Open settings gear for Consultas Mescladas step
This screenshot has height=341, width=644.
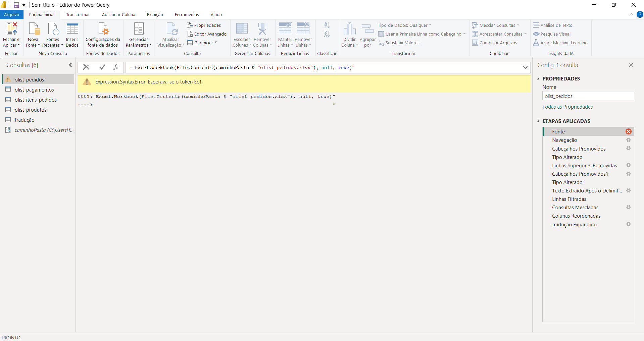click(629, 207)
